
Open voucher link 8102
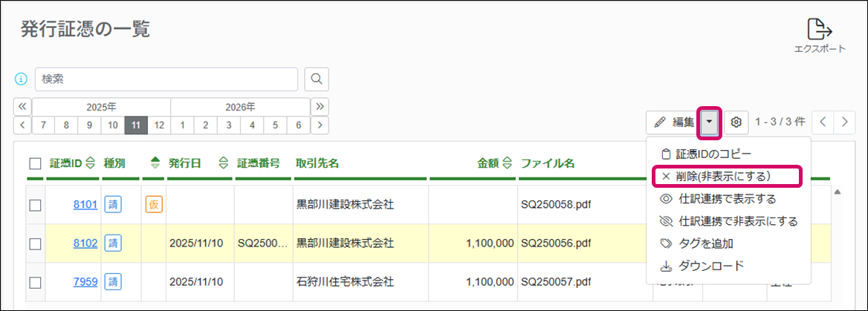tap(85, 243)
